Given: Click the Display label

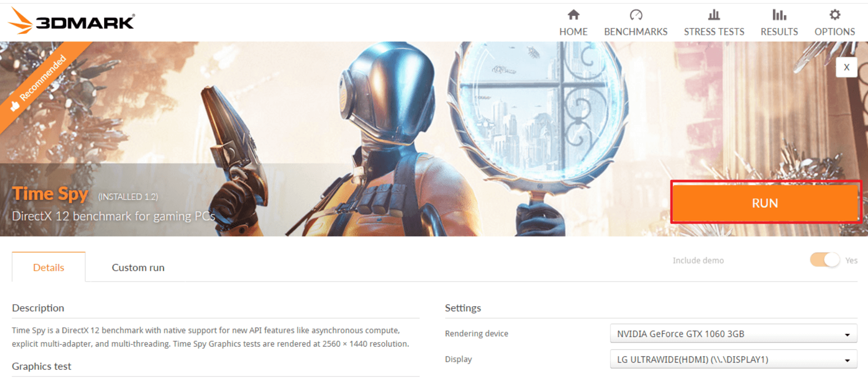Looking at the screenshot, I should click(458, 359).
